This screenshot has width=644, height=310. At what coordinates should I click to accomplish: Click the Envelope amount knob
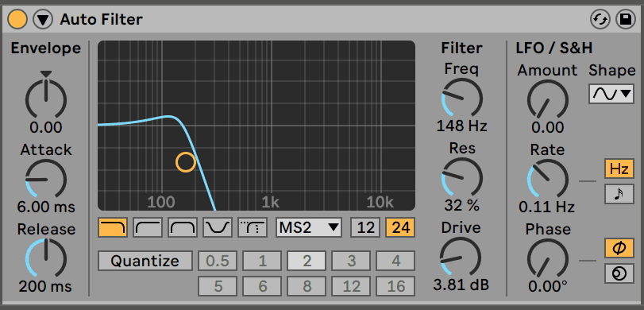coord(46,99)
